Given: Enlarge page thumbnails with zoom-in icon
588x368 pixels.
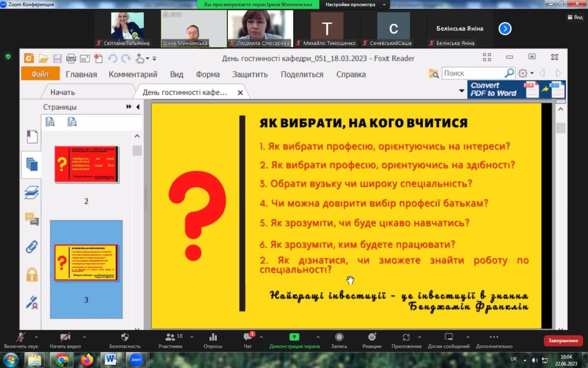Looking at the screenshot, I should 50,122.
